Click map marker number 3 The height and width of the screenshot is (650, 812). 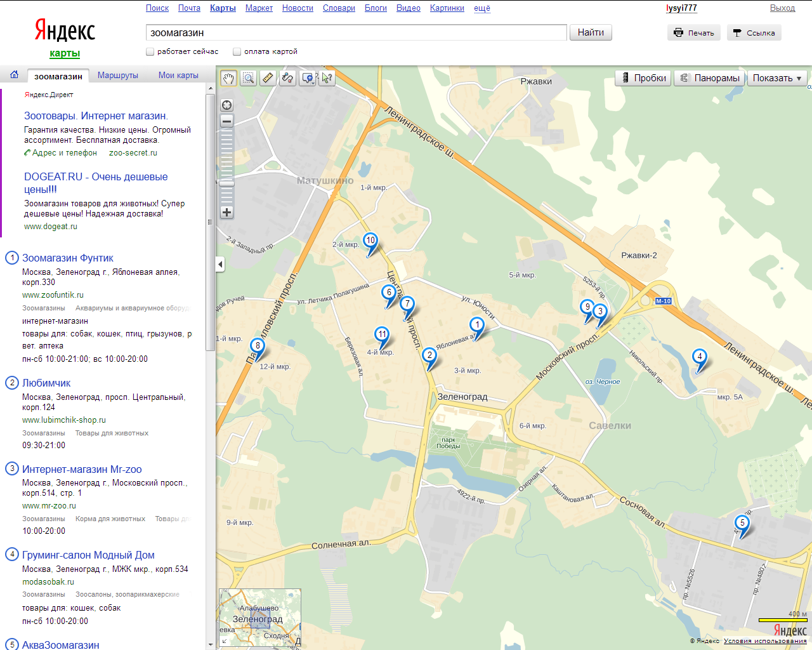tap(600, 312)
